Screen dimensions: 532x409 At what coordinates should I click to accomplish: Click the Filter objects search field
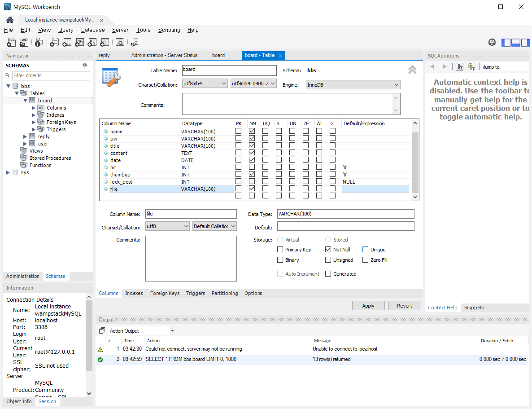51,75
